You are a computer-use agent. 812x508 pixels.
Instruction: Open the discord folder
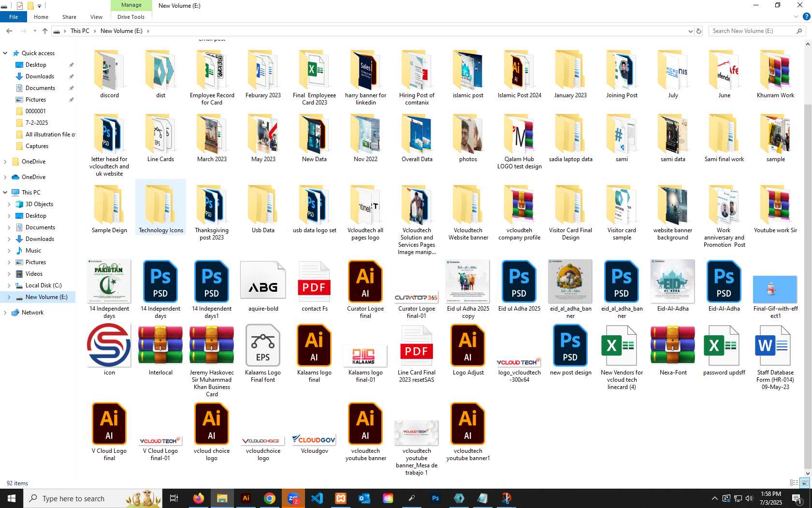tap(110, 74)
